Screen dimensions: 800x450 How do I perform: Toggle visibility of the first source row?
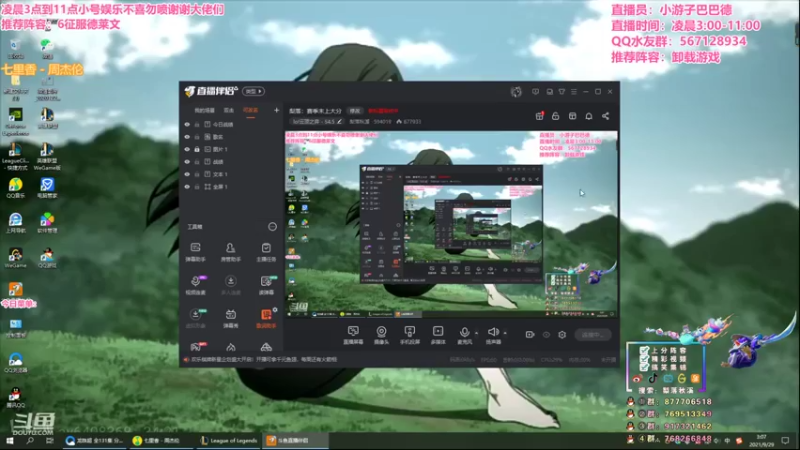(187, 124)
